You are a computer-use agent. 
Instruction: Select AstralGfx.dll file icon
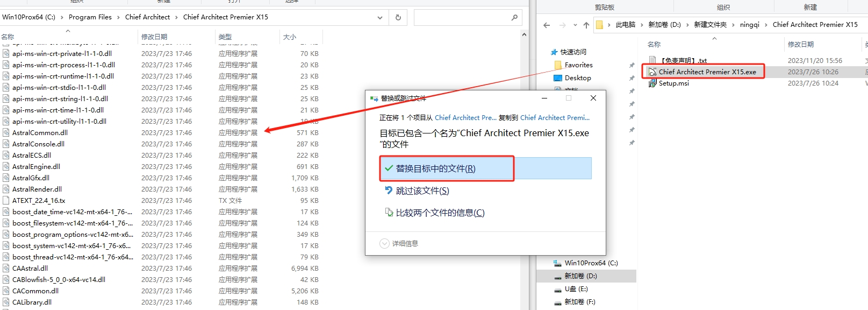[6, 178]
